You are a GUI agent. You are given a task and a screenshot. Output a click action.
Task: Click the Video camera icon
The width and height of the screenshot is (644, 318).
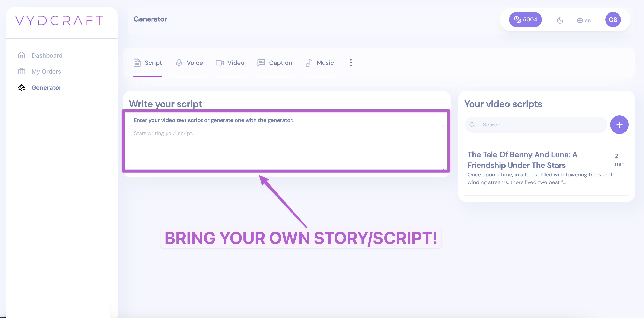[x=220, y=63]
